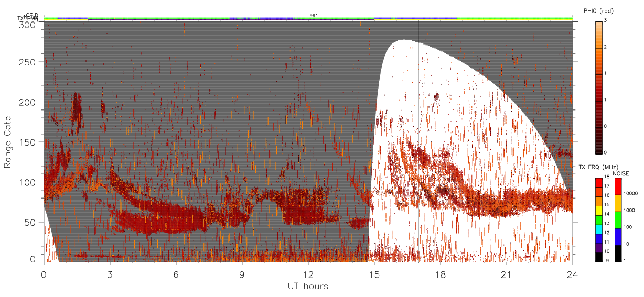The width and height of the screenshot is (644, 297).
Task: Click the blue NOISE legend swatch
Action: [618, 237]
